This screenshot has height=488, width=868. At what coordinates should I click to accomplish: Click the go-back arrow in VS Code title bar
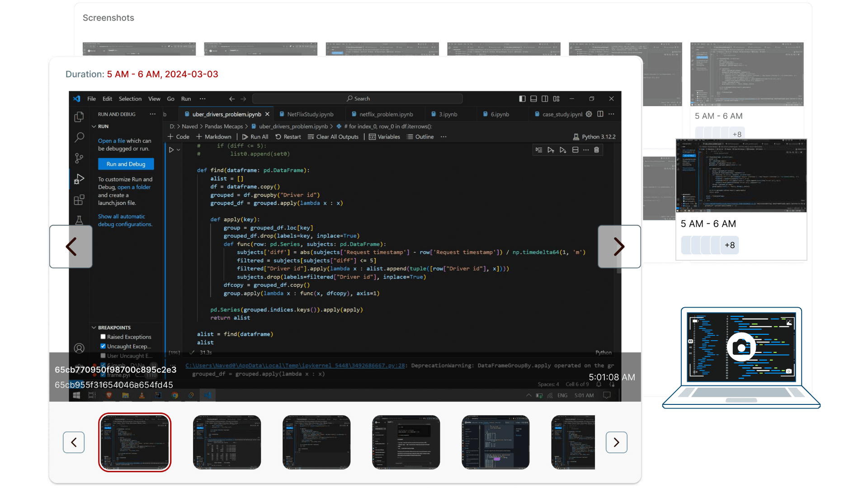232,99
